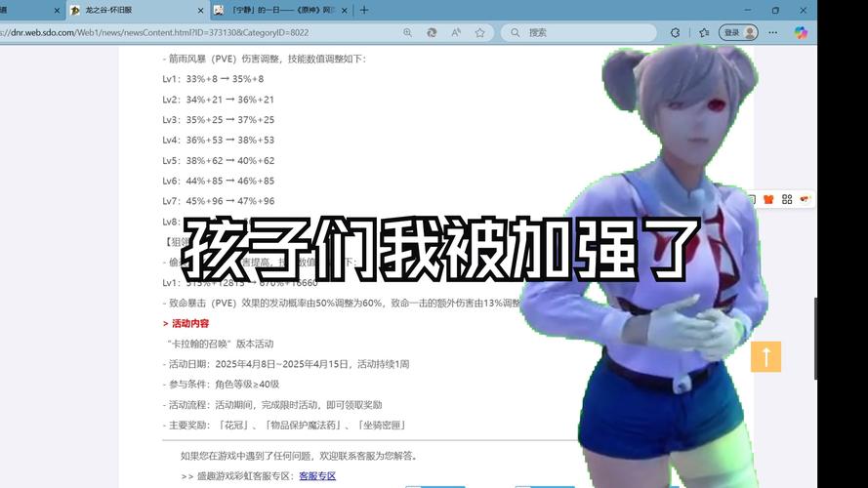Open the favorites list icon
This screenshot has height=488, width=868.
point(704,32)
